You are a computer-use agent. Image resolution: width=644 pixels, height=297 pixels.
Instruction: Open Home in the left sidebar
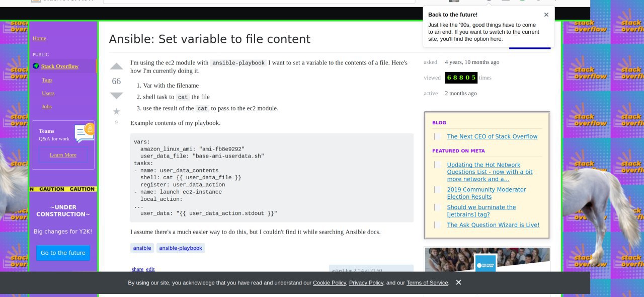39,38
